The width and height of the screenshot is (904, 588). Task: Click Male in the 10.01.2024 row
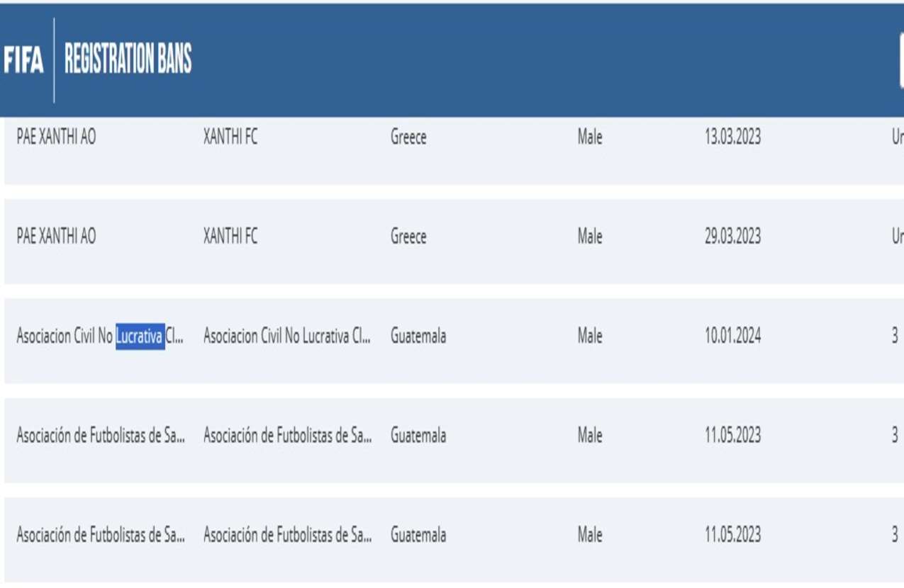tap(589, 336)
